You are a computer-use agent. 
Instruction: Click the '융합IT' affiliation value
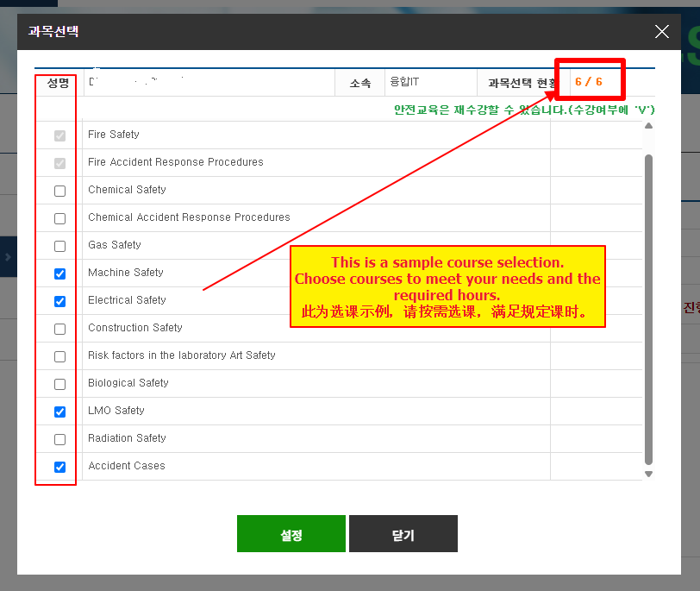pyautogui.click(x=404, y=82)
